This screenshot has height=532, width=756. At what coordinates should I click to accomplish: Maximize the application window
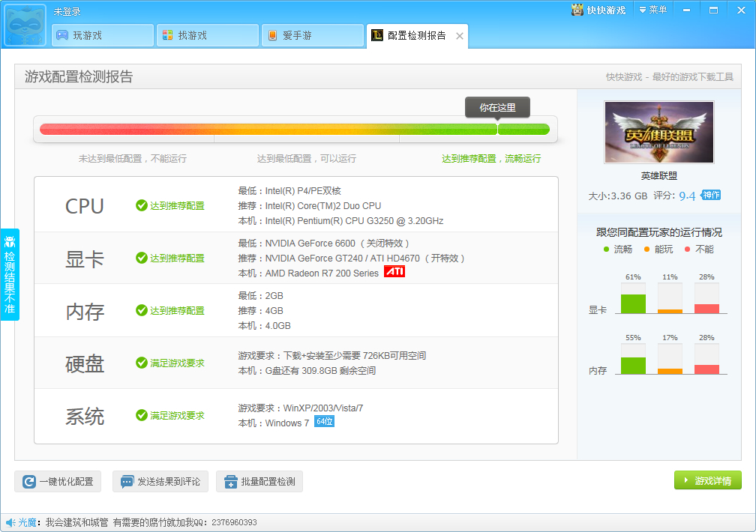coord(713,10)
